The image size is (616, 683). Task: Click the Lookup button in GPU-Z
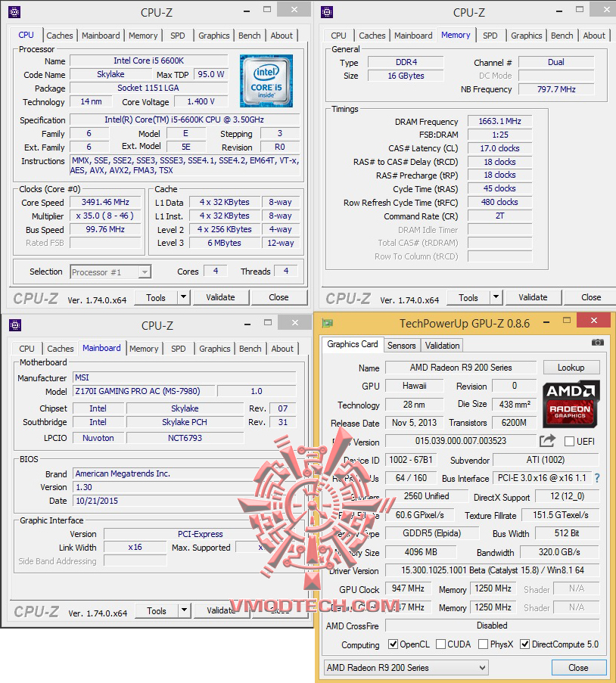tap(571, 367)
